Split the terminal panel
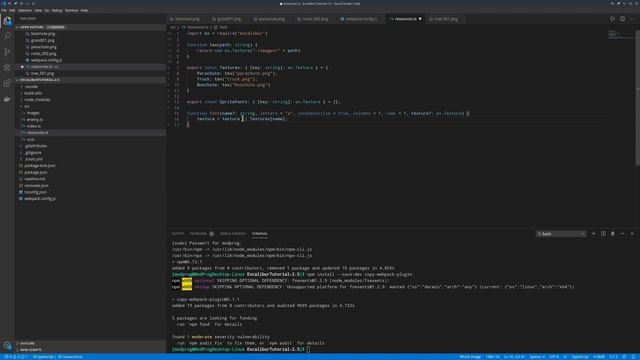This screenshot has height=360, width=640. (603, 234)
